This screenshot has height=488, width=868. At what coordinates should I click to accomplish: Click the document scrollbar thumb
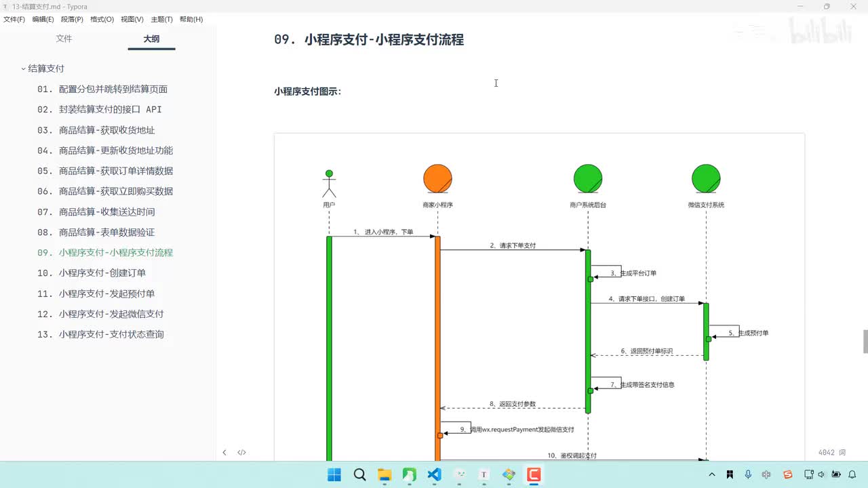[x=865, y=342]
